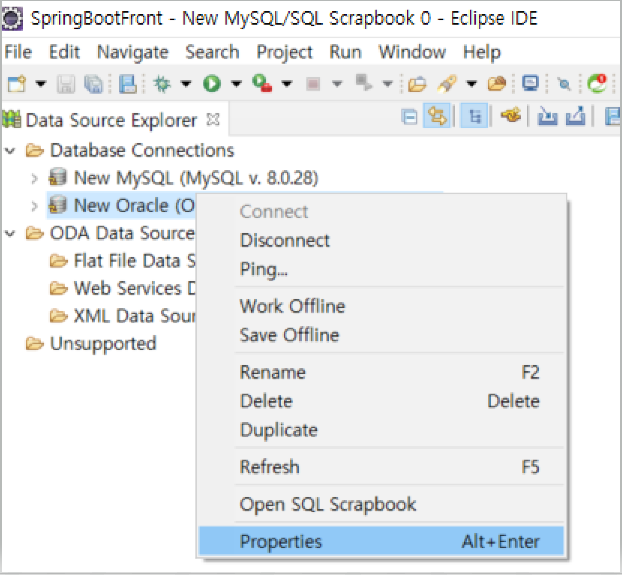Click the Import profiles icon
The width and height of the screenshot is (622, 575).
point(547,117)
